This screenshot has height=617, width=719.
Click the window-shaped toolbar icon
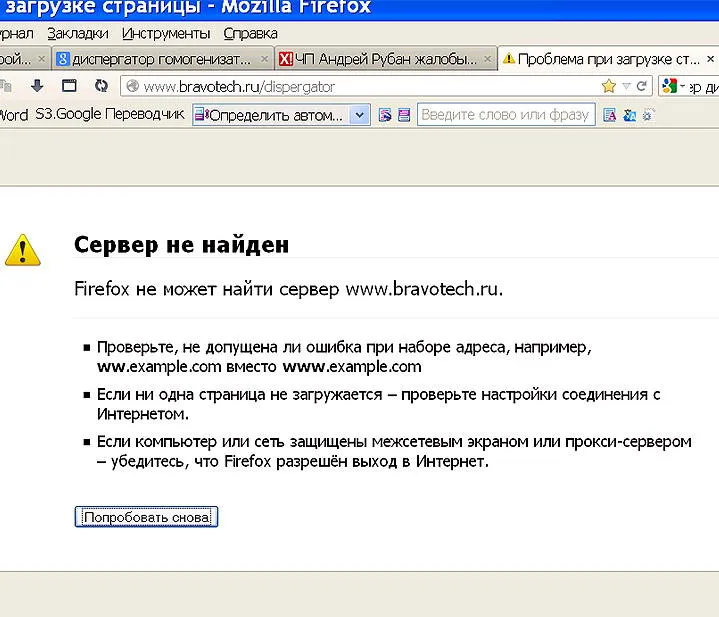69,86
